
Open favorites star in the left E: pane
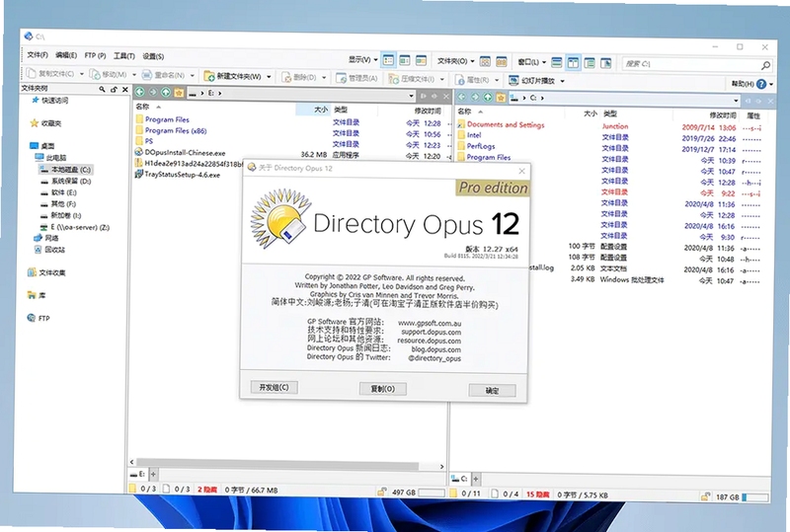179,92
